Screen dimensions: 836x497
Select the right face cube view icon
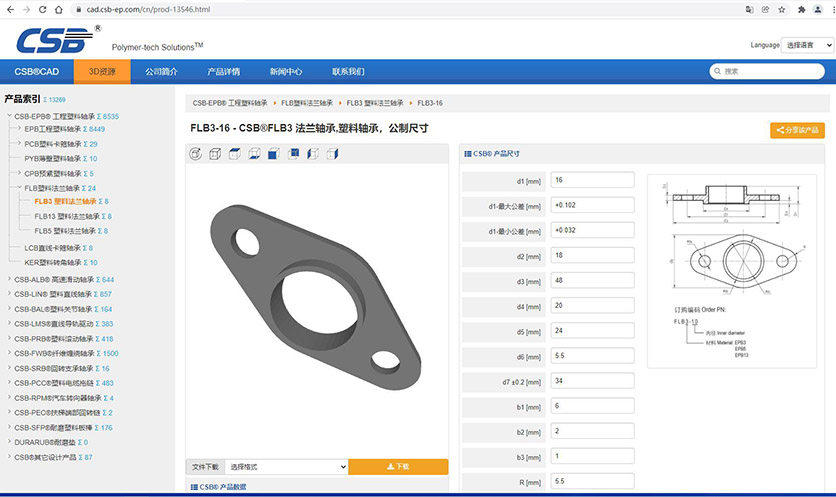click(332, 154)
